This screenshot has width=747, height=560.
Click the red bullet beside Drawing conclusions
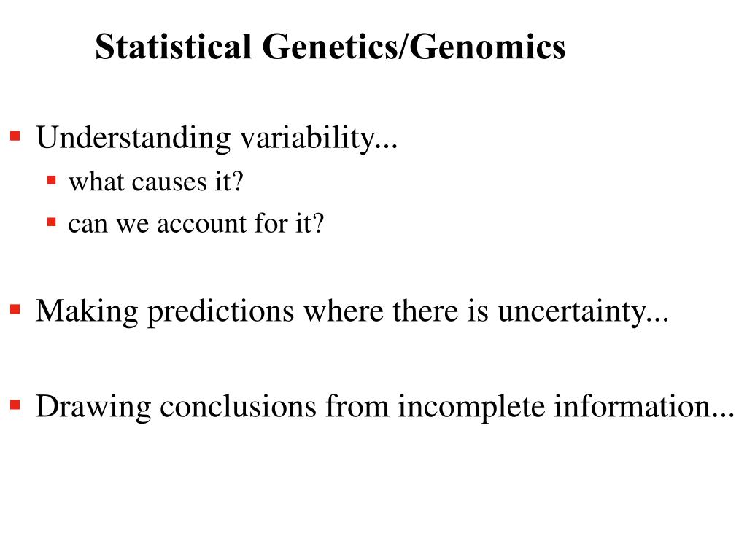pos(15,403)
